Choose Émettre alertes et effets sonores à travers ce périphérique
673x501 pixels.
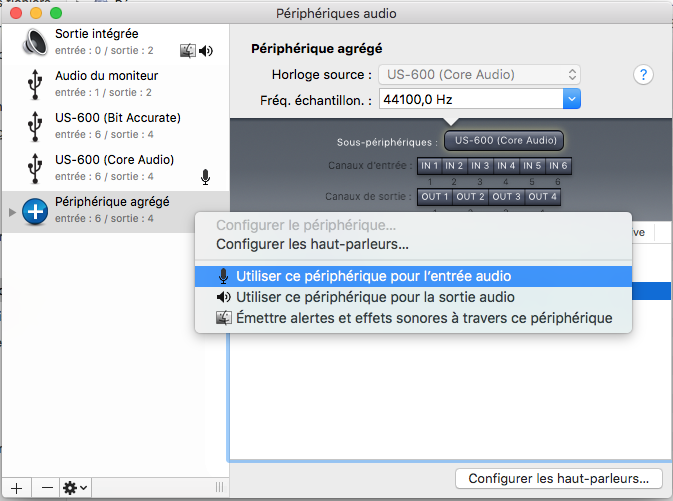413,318
